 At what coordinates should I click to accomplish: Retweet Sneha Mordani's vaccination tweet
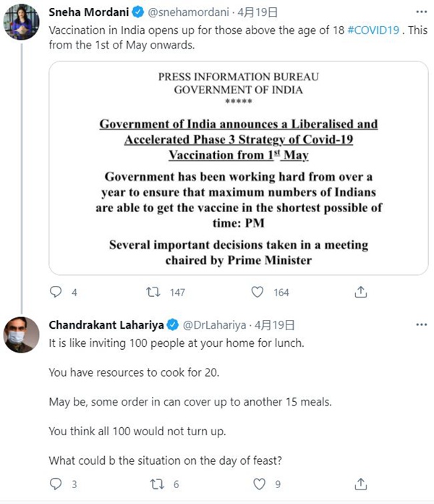pyautogui.click(x=153, y=292)
